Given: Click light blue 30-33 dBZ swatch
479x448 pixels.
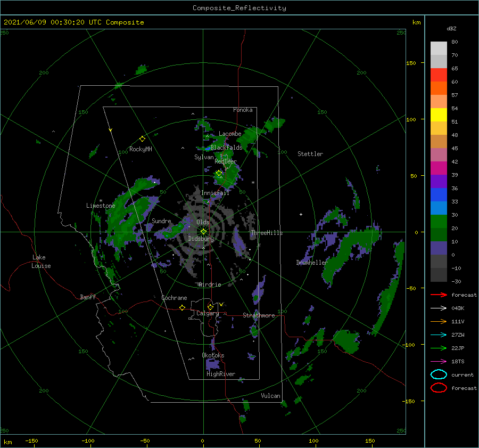Looking at the screenshot, I should [x=439, y=208].
